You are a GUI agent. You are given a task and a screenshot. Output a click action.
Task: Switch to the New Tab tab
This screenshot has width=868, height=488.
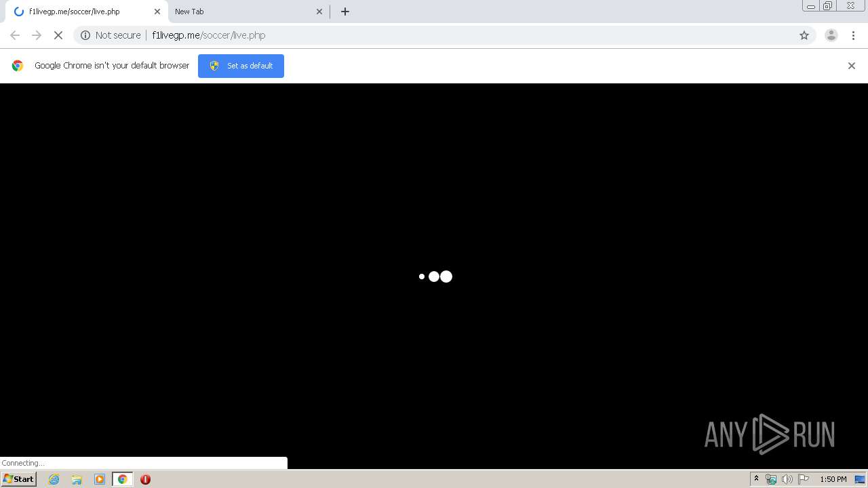[248, 12]
